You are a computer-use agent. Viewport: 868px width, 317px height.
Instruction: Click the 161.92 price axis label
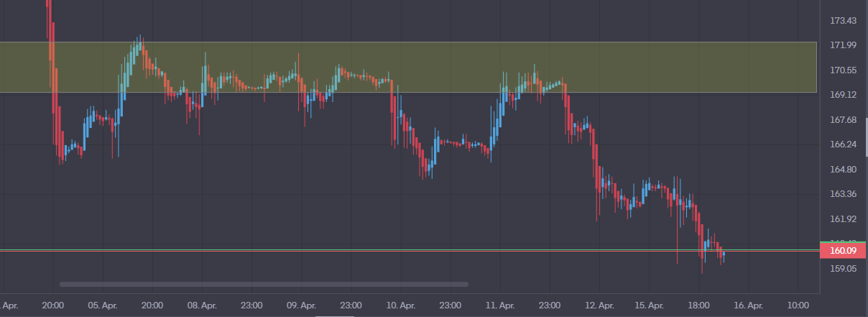pyautogui.click(x=842, y=219)
